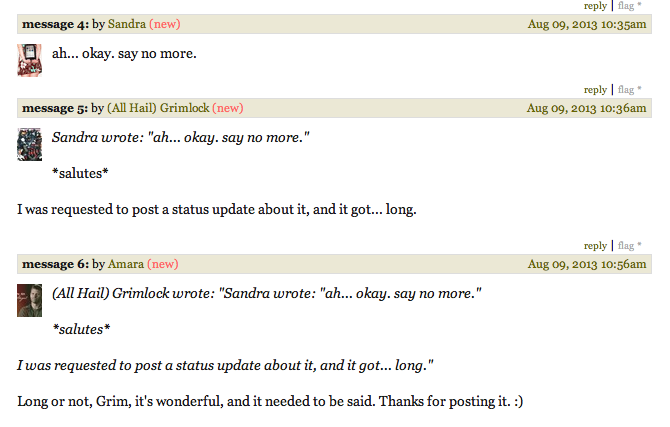Open Sandra's profile from the username link
This screenshot has height=427, width=670.
[126, 24]
